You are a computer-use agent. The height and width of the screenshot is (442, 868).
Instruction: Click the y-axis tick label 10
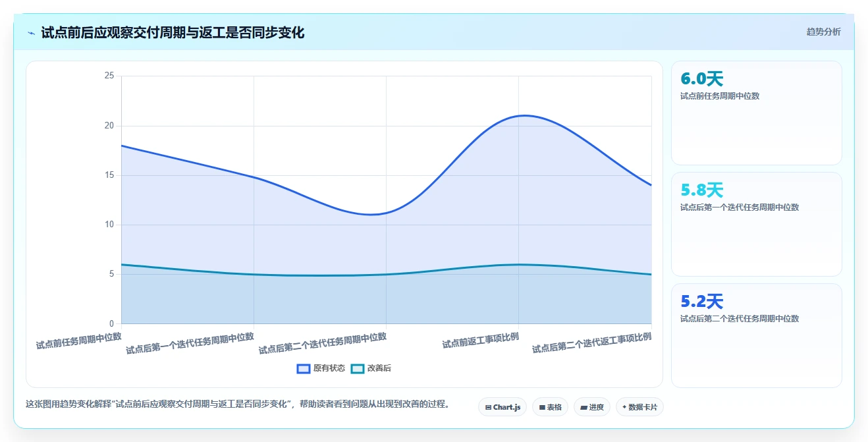click(109, 225)
